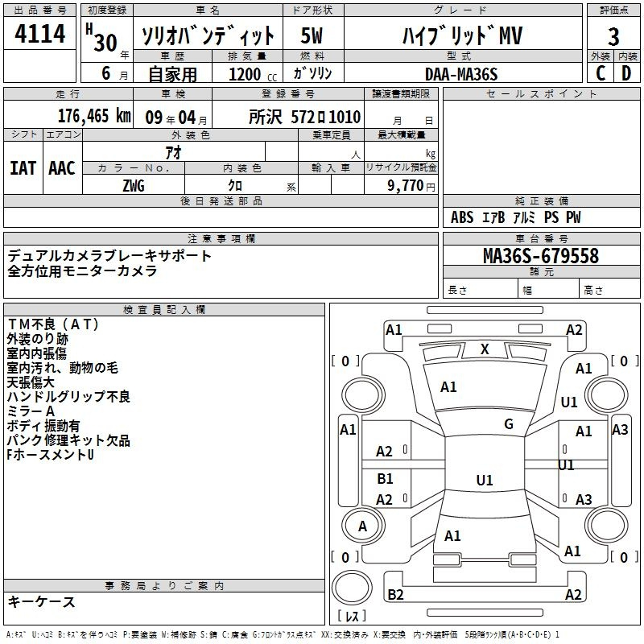Click the B1 damage mark on the diagram

pos(385,479)
